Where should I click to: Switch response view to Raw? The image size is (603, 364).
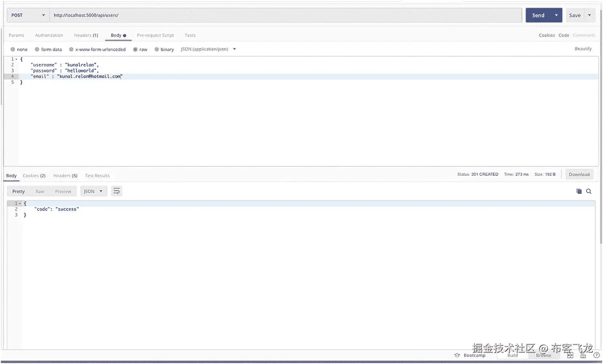coord(40,192)
